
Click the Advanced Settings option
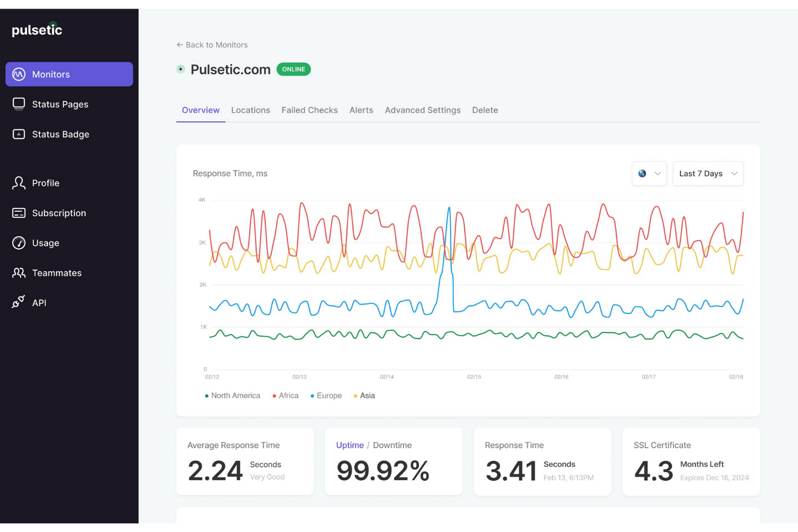pyautogui.click(x=423, y=110)
